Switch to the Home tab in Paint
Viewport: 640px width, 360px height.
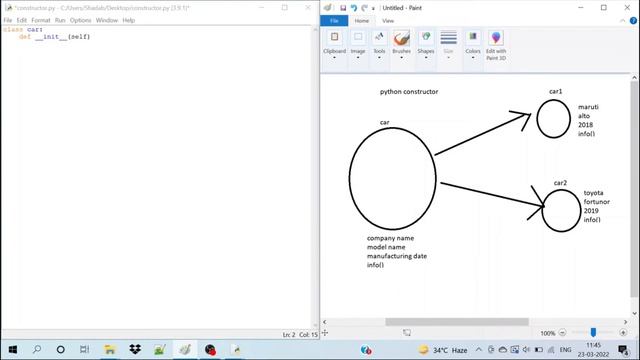[x=361, y=21]
